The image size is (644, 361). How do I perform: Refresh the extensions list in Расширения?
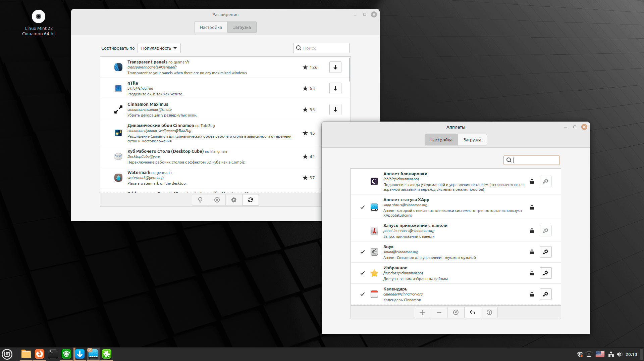(251, 200)
